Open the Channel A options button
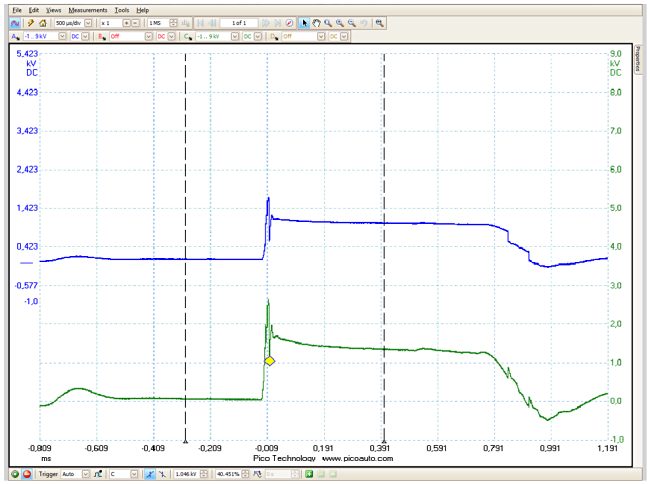This screenshot has width=650, height=484. [14, 35]
